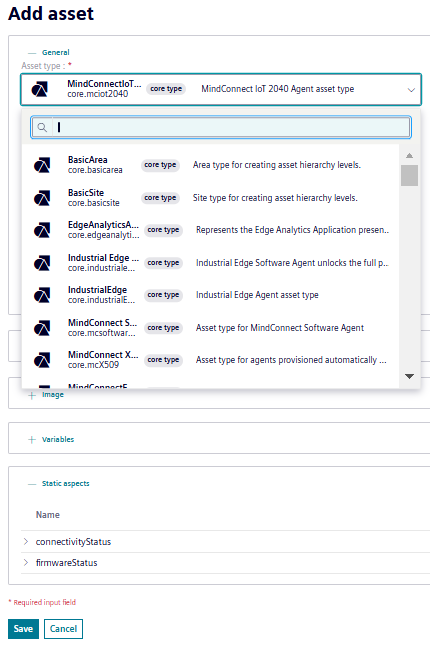Image resolution: width=430 pixels, height=645 pixels.
Task: Click the Industrial Edge Software Agent icon
Action: click(x=42, y=263)
